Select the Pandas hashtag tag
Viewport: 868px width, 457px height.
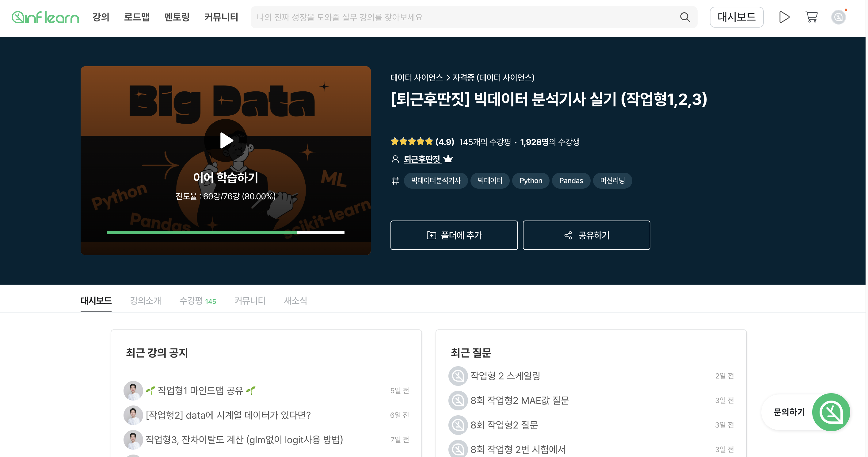coord(571,180)
